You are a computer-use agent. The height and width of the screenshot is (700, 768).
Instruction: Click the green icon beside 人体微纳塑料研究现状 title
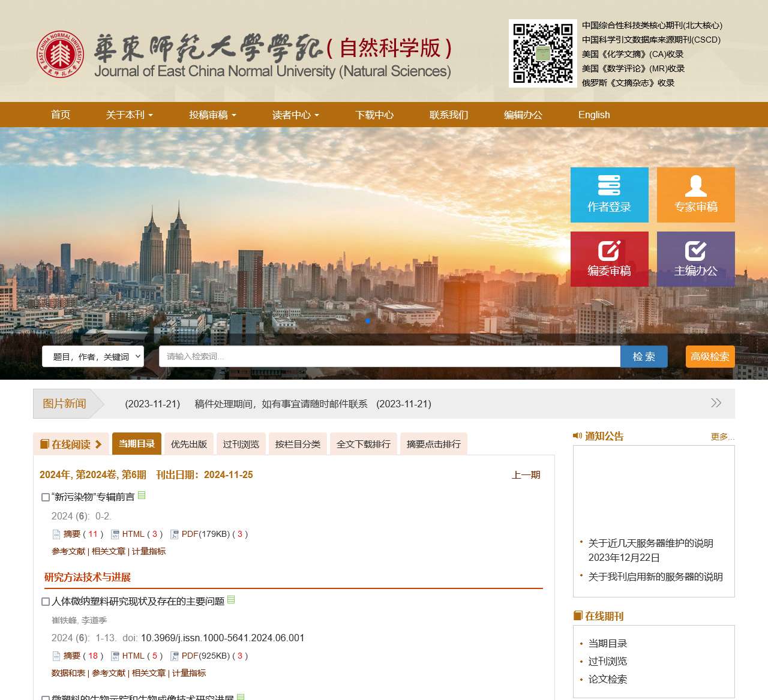click(231, 599)
